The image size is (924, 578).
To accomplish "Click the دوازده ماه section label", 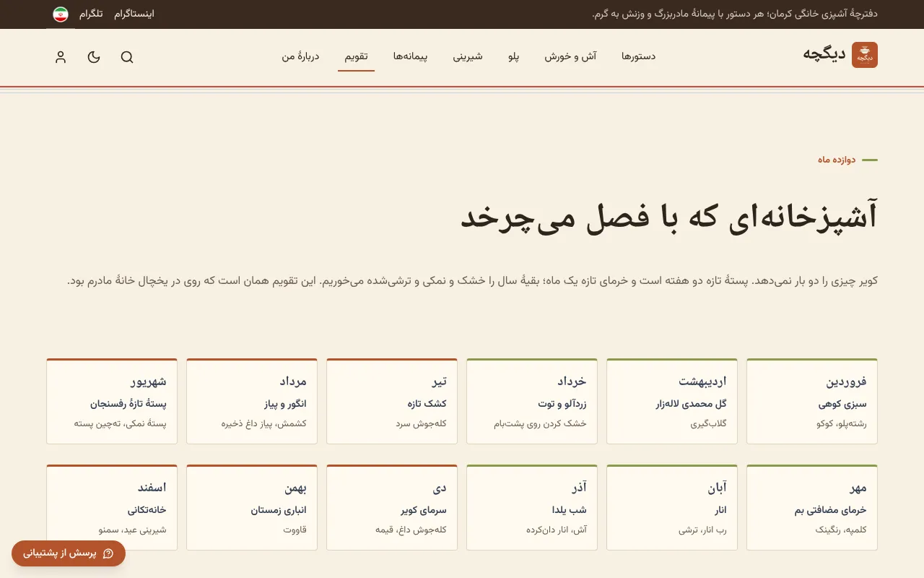I will [x=837, y=160].
